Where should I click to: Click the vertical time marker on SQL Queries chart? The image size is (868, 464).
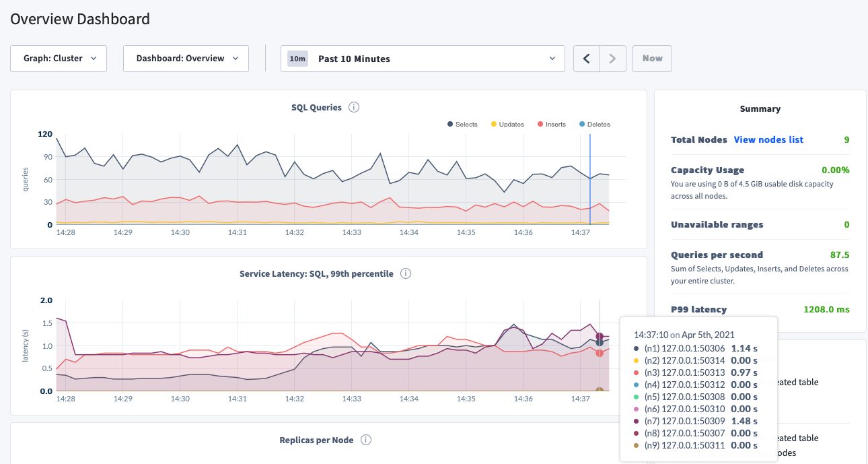(x=590, y=178)
